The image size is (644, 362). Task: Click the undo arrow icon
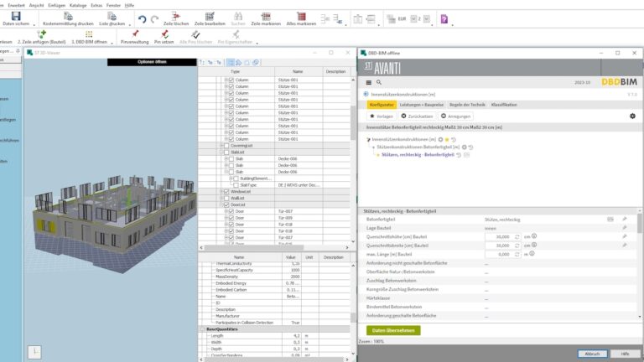tap(143, 18)
